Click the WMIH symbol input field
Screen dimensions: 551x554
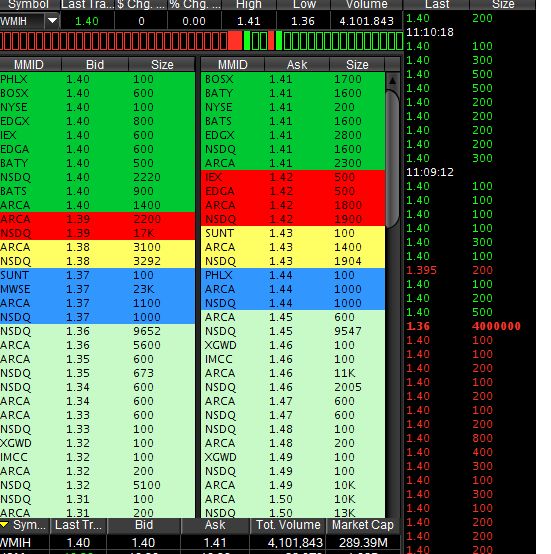pos(22,21)
